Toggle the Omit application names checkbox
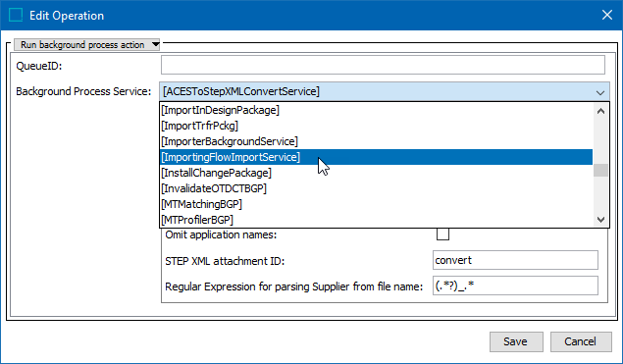The image size is (623, 364). (442, 234)
